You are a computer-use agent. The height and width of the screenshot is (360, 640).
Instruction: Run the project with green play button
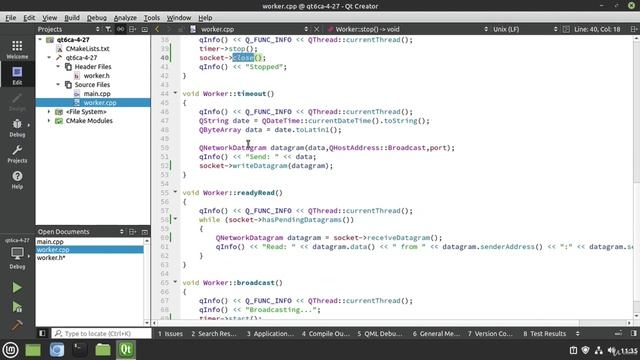click(17, 287)
